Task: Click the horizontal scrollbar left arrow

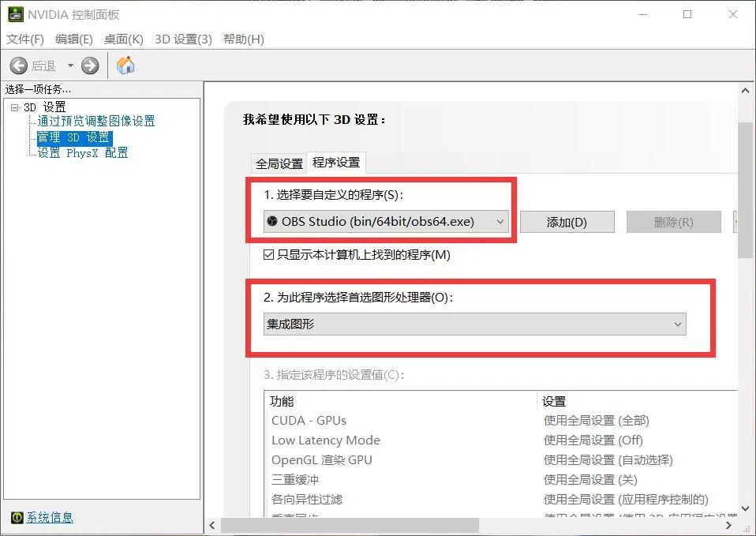Action: click(x=212, y=526)
